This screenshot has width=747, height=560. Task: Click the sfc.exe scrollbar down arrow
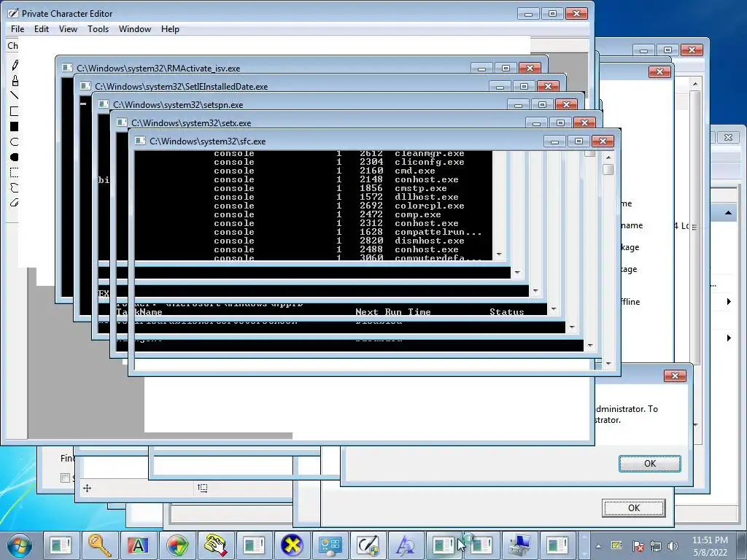(x=608, y=364)
